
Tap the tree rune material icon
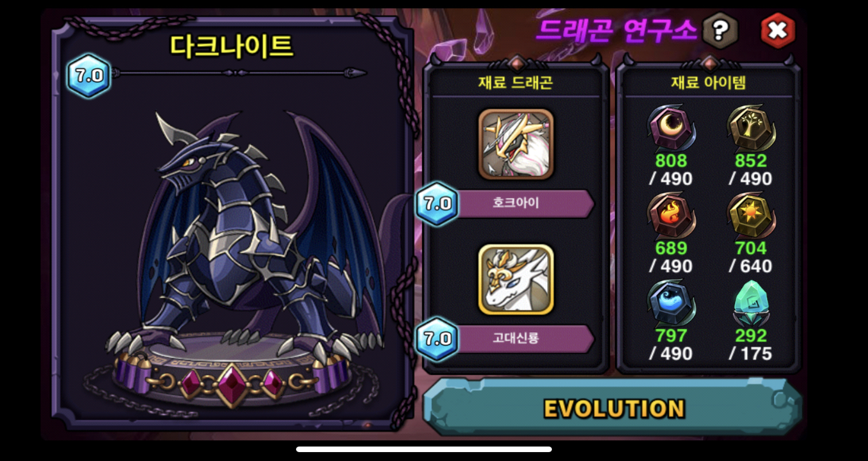751,127
